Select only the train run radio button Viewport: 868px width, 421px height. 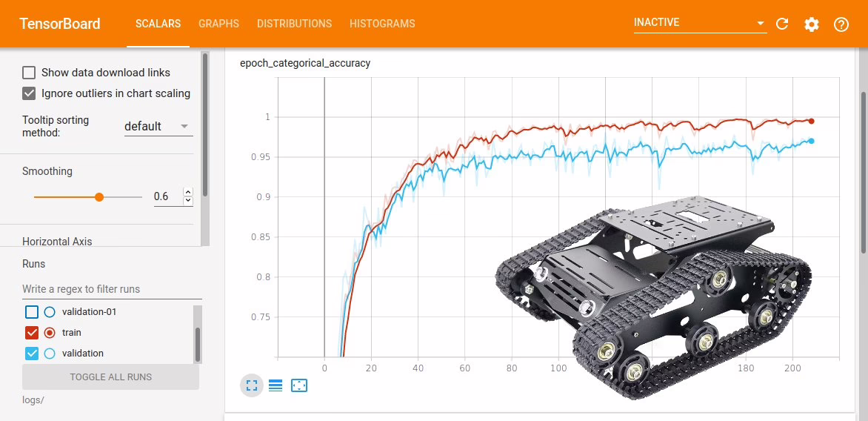click(x=50, y=333)
